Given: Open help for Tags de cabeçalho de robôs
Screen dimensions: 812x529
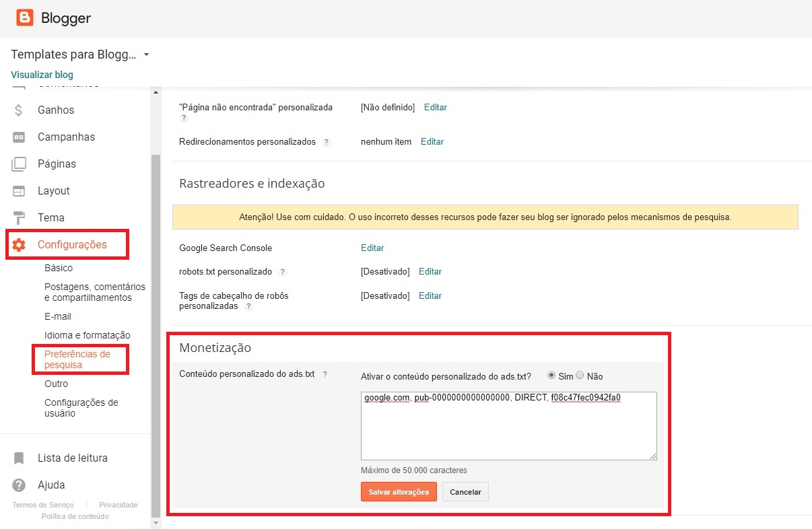Looking at the screenshot, I should [248, 306].
